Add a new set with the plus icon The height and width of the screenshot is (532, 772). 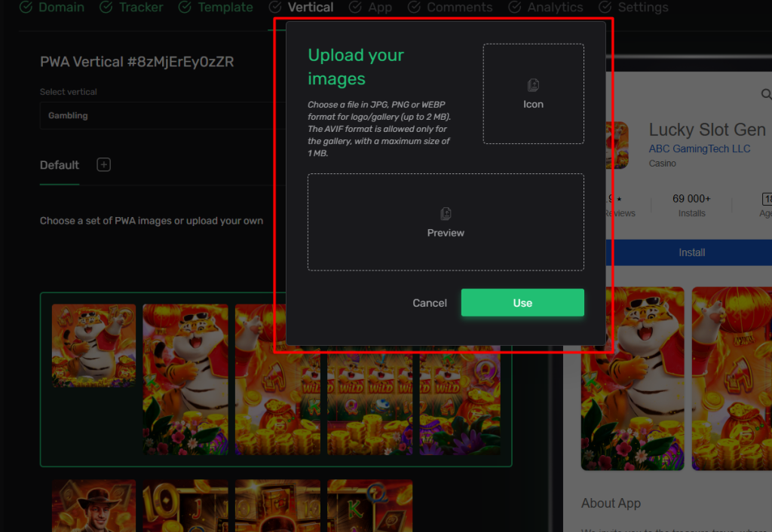(104, 165)
